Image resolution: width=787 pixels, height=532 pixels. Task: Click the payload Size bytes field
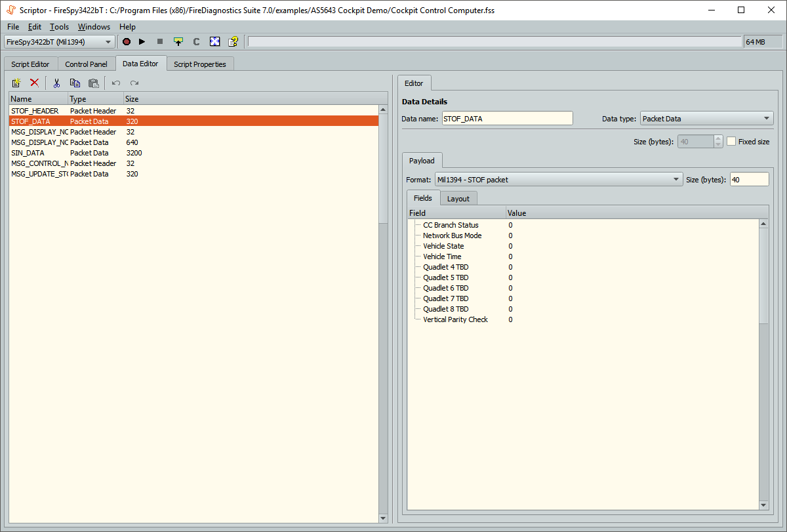[x=749, y=179]
